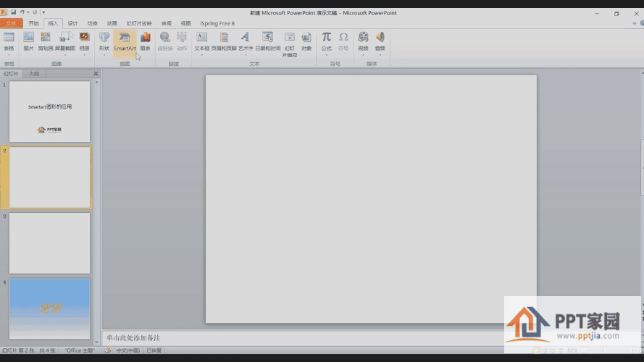Save using the quick access floppy icon
Image resolution: width=644 pixels, height=362 pixels.
click(x=13, y=12)
